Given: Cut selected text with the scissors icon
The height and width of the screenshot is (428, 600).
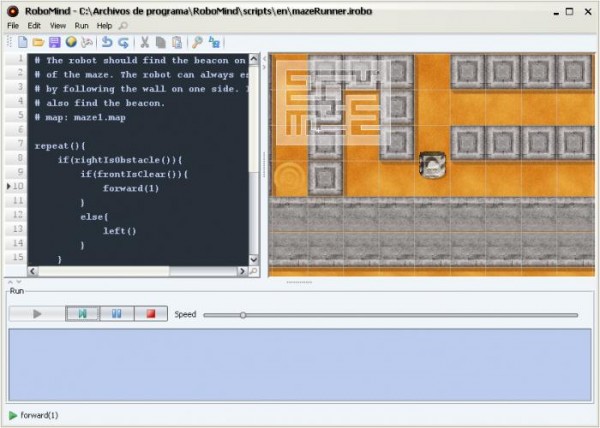Looking at the screenshot, I should point(144,42).
